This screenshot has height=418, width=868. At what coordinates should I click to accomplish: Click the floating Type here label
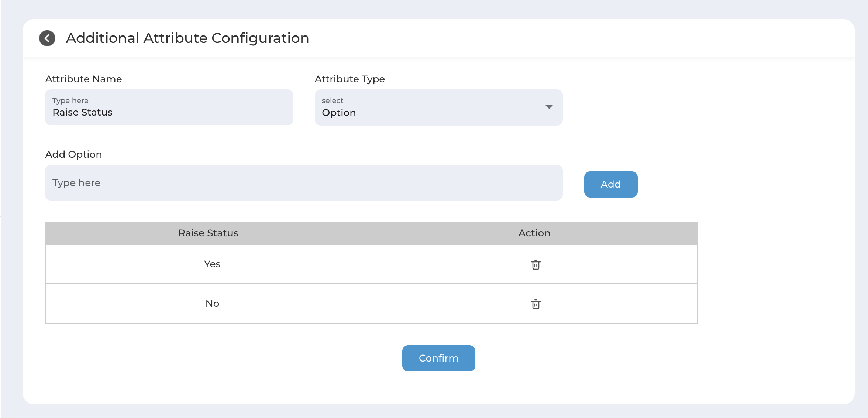point(70,100)
